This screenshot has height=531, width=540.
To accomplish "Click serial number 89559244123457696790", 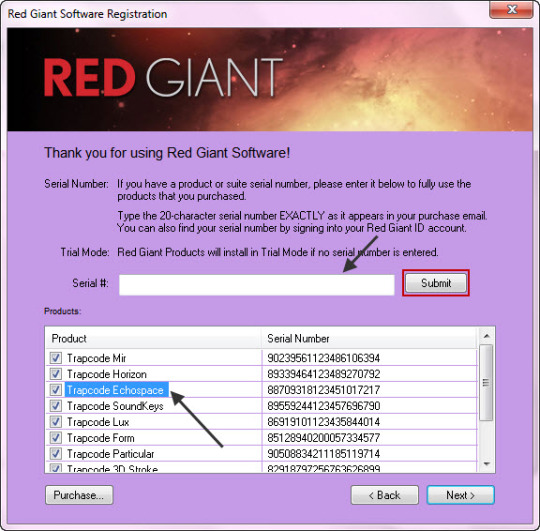I will pyautogui.click(x=323, y=406).
